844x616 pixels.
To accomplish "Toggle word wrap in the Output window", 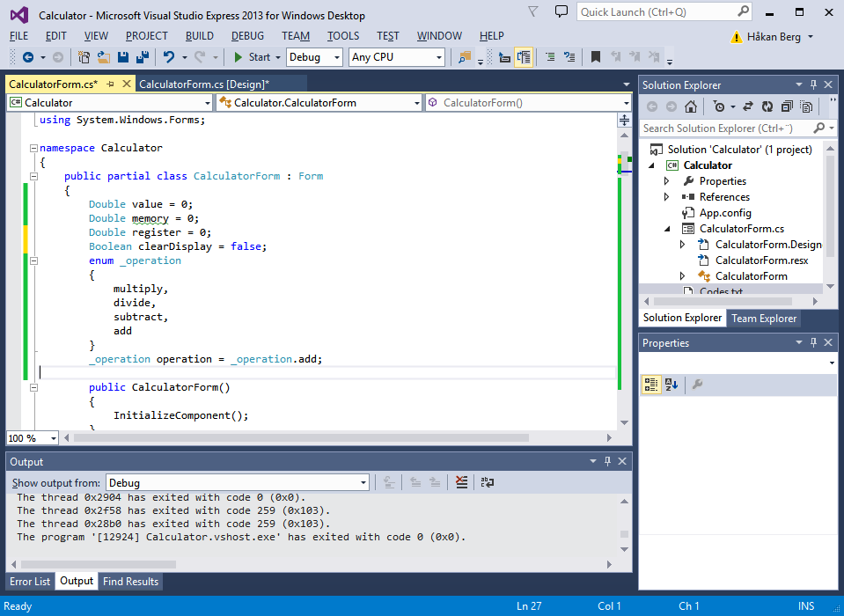I will (488, 482).
